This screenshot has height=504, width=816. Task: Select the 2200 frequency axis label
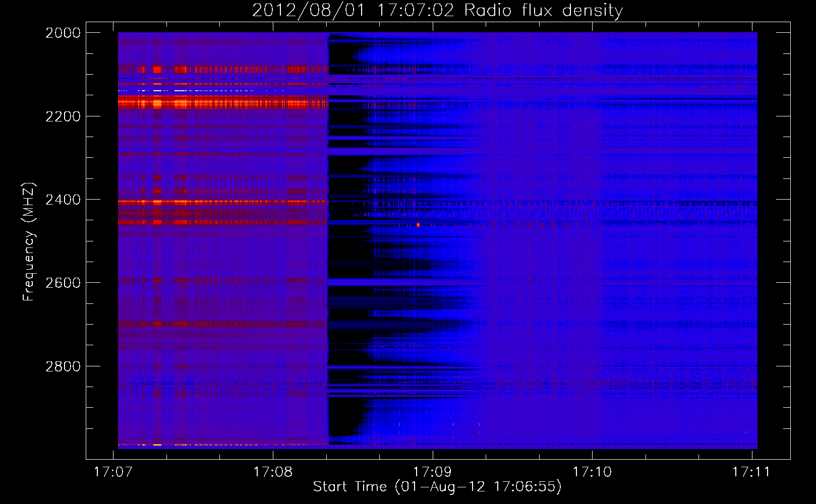(63, 116)
